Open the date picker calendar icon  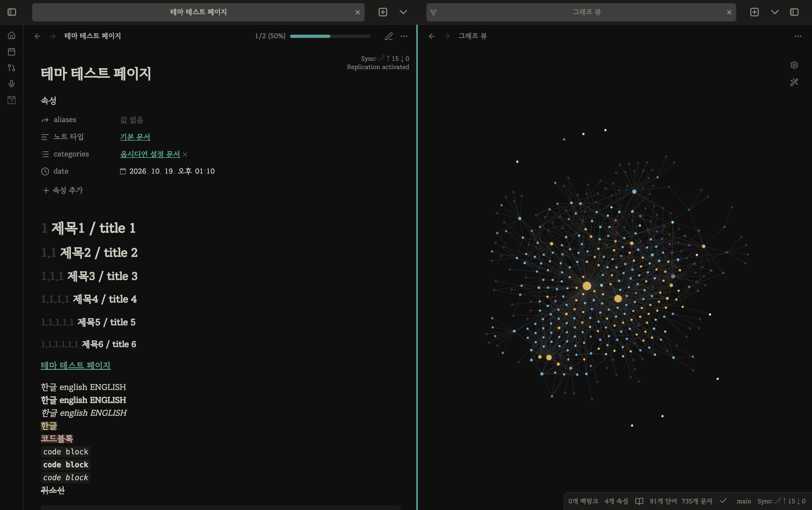coord(123,171)
